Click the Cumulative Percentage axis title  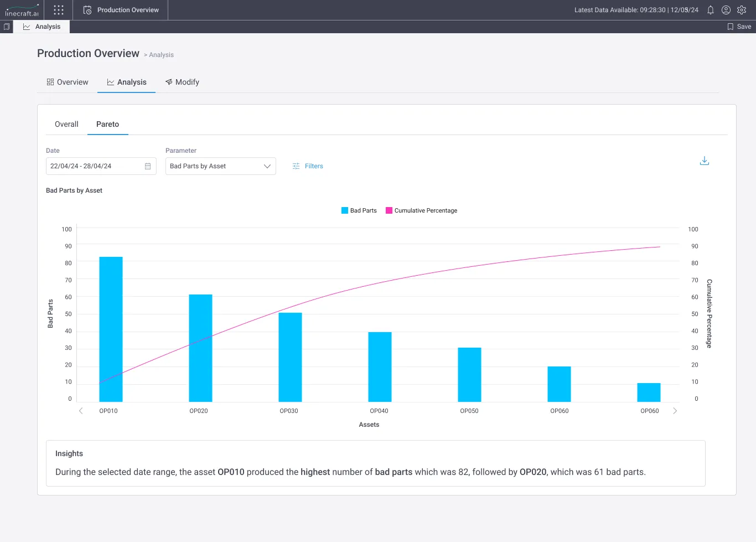point(710,313)
